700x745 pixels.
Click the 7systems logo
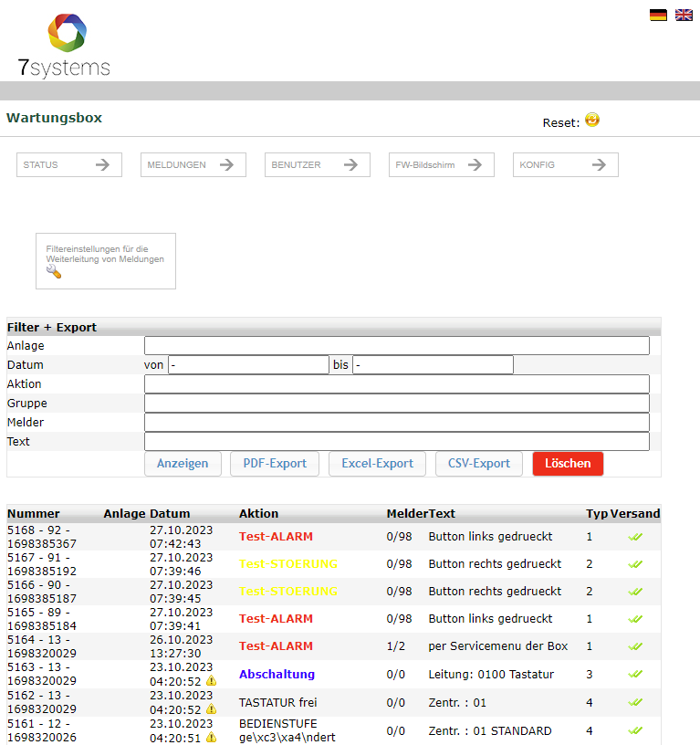tap(64, 46)
